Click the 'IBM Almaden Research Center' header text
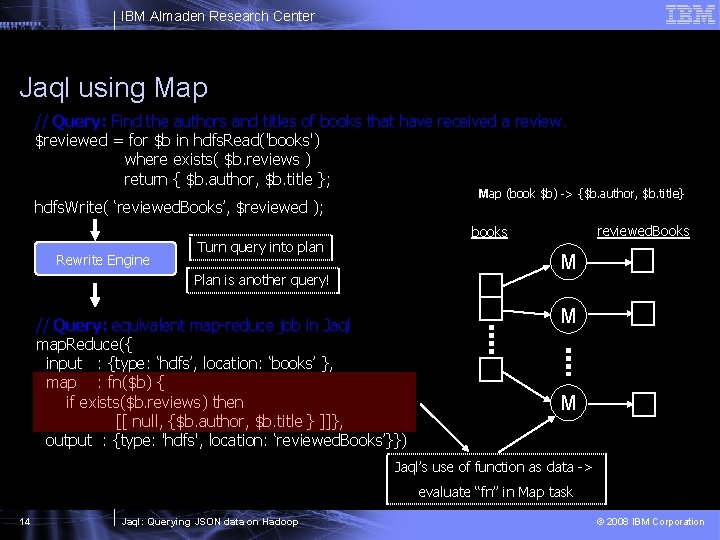This screenshot has width=720, height=540. coord(218,16)
